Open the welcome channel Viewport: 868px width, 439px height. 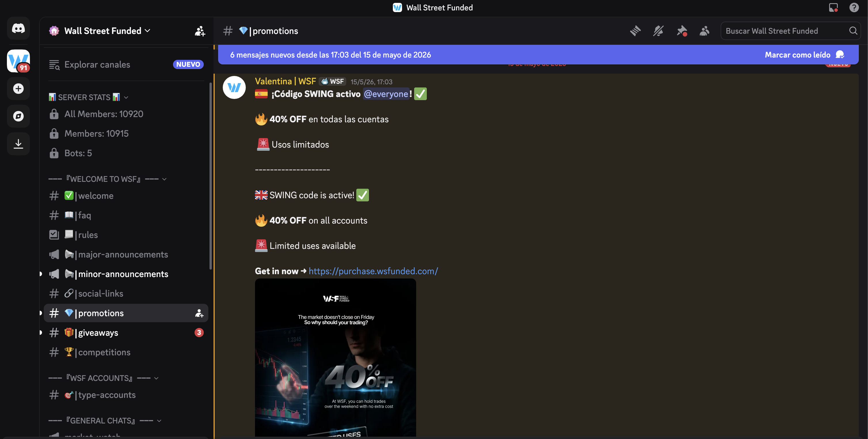(126, 196)
